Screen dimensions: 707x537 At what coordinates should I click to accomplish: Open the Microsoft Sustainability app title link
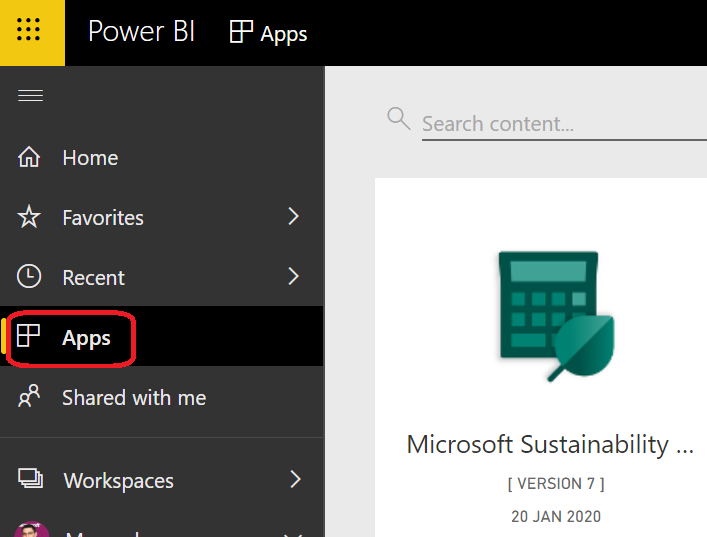pos(549,444)
